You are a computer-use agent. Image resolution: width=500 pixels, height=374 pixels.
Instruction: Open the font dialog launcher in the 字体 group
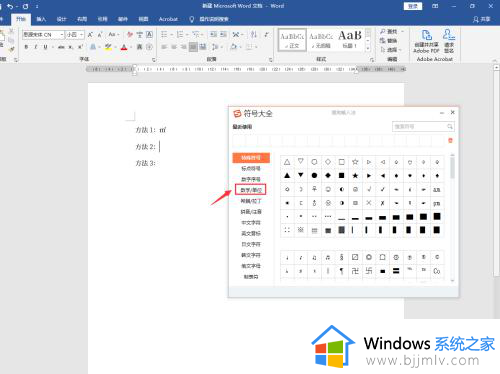pos(154,60)
